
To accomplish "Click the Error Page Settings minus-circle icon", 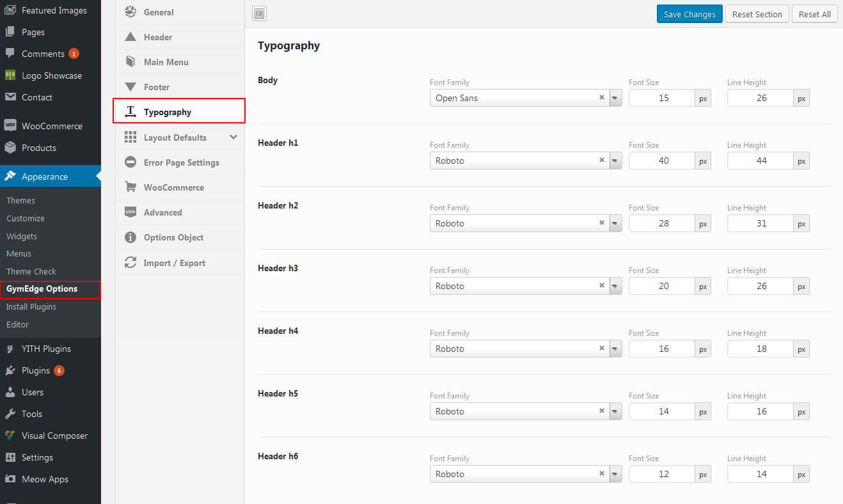I will click(130, 162).
